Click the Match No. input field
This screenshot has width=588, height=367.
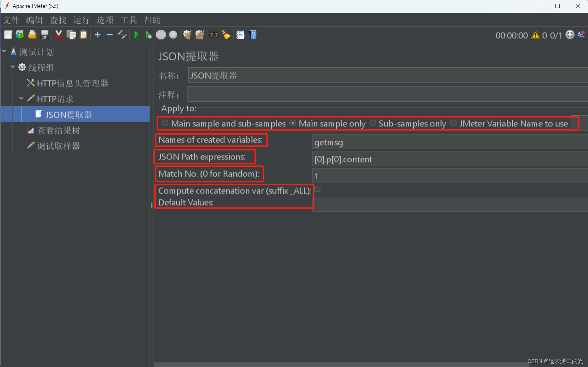450,176
